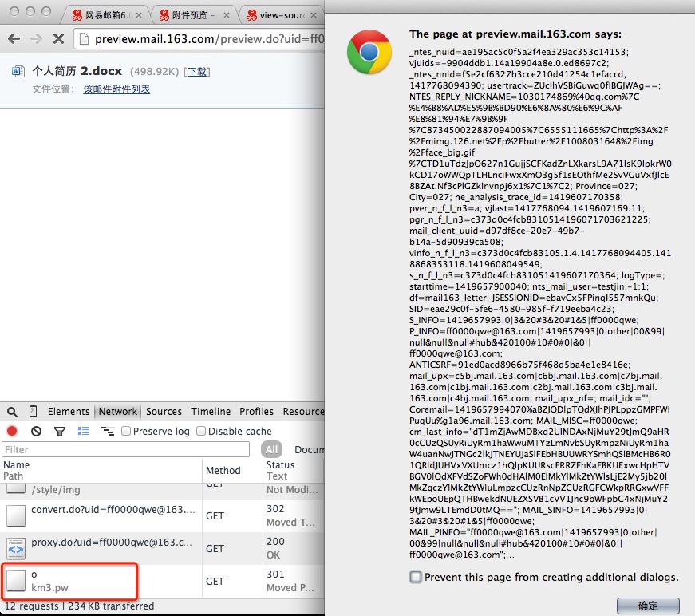Toggle the DevTools device mode icon
The image size is (695, 616).
[x=34, y=411]
